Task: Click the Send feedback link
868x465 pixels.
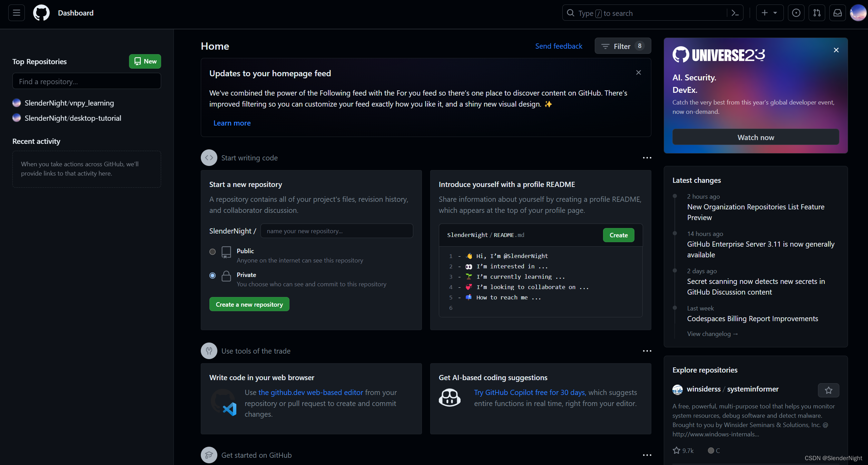Action: coord(559,46)
